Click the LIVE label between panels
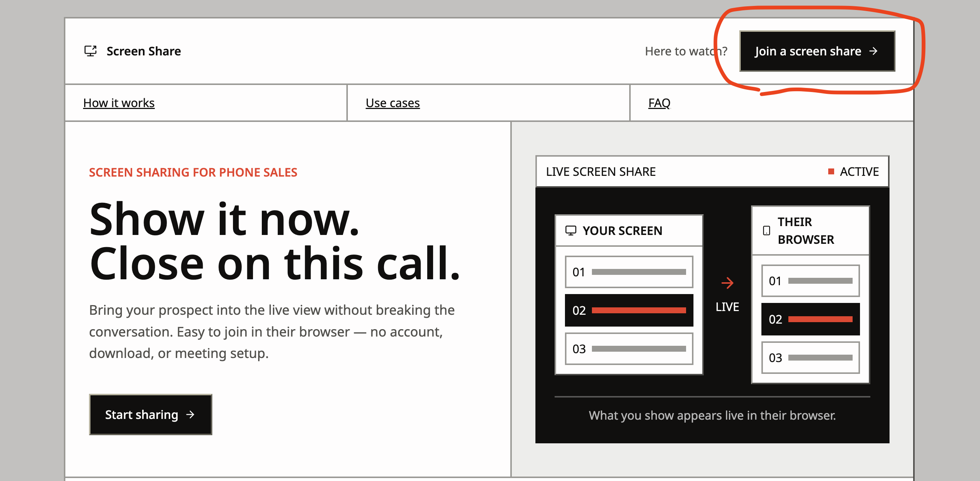The image size is (980, 481). click(x=727, y=307)
